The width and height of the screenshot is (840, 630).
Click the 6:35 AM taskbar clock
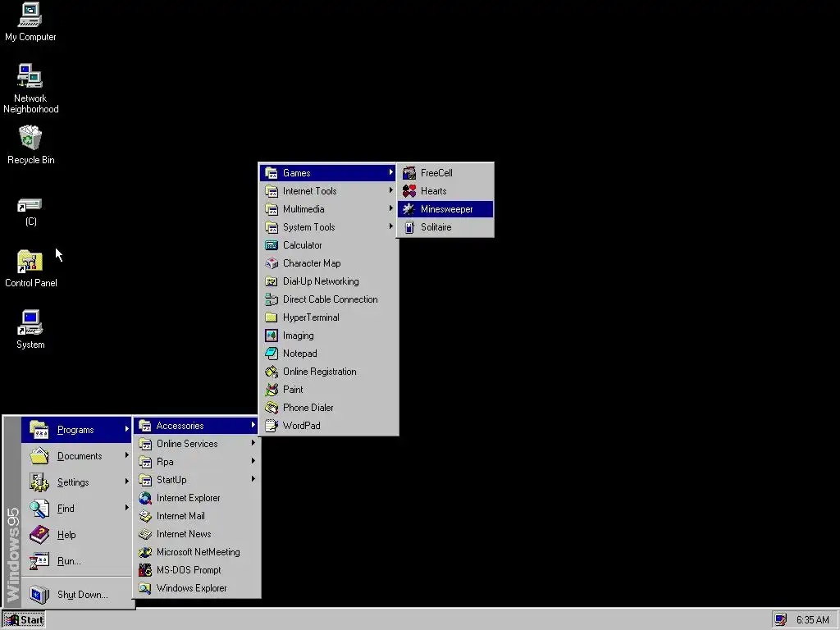(x=812, y=620)
